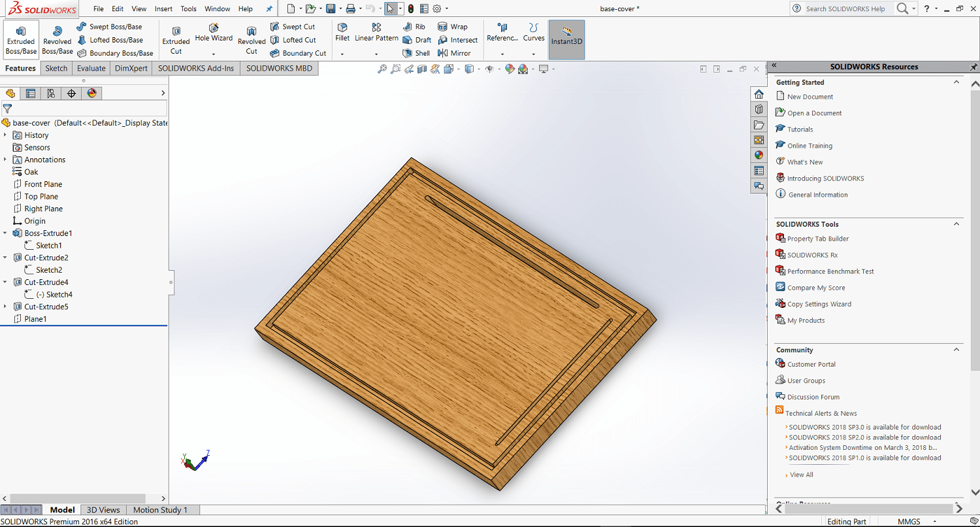Expand the History tree node

pyautogui.click(x=5, y=135)
